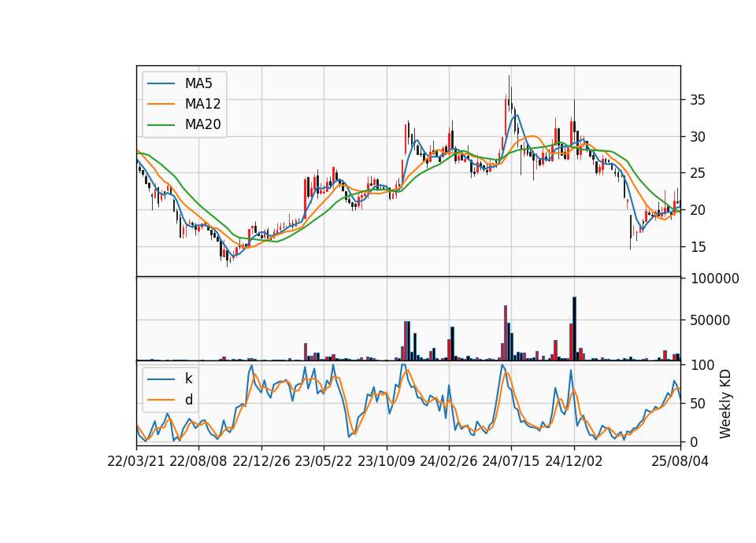Screen dimensions: 756x543
Task: Click the price axis label 20
Action: click(x=698, y=210)
